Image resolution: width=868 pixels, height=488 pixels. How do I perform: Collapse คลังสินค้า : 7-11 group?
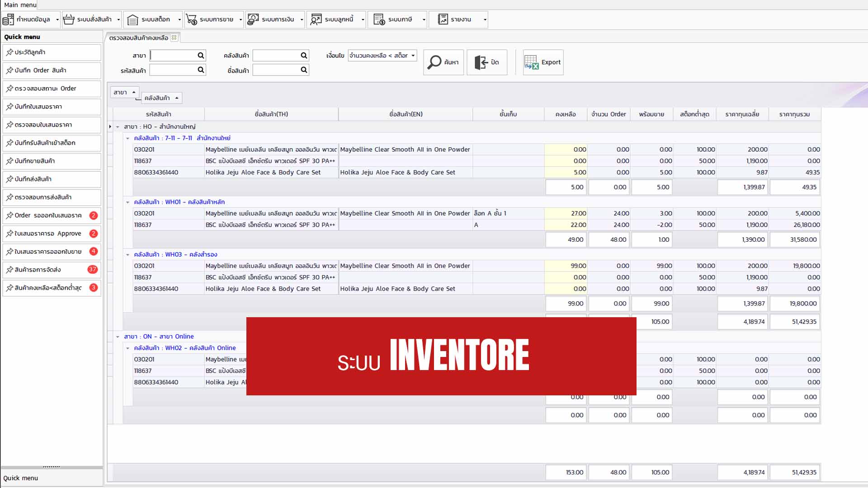click(127, 138)
